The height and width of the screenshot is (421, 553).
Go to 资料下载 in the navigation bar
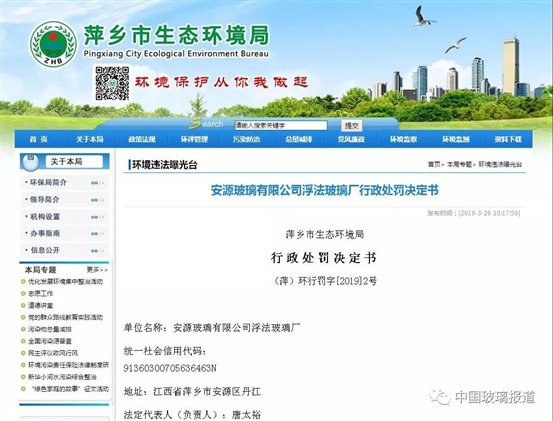508,140
